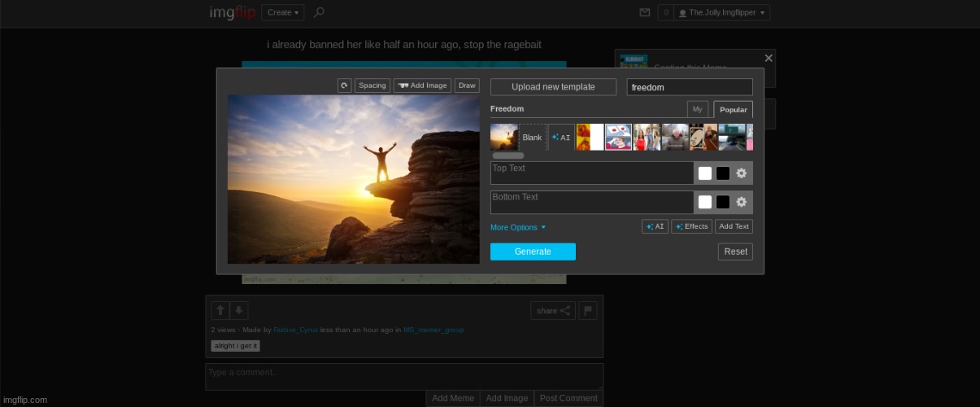
Task: Switch to the My templates tab
Action: click(697, 109)
